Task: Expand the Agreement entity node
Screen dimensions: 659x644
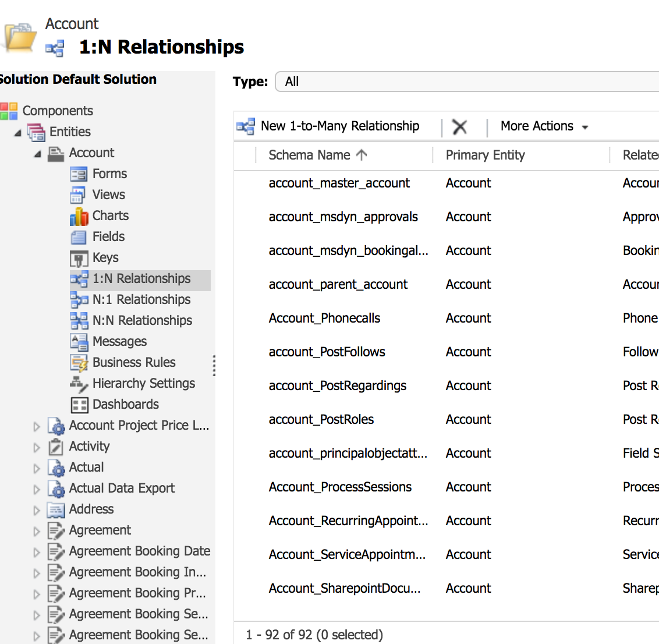Action: point(37,532)
